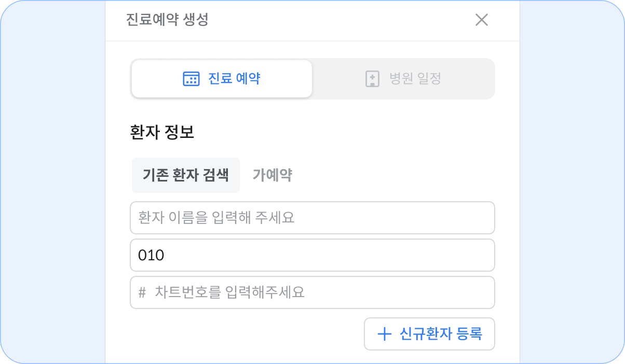Switch to the 병원 일정 tab

pyautogui.click(x=403, y=79)
